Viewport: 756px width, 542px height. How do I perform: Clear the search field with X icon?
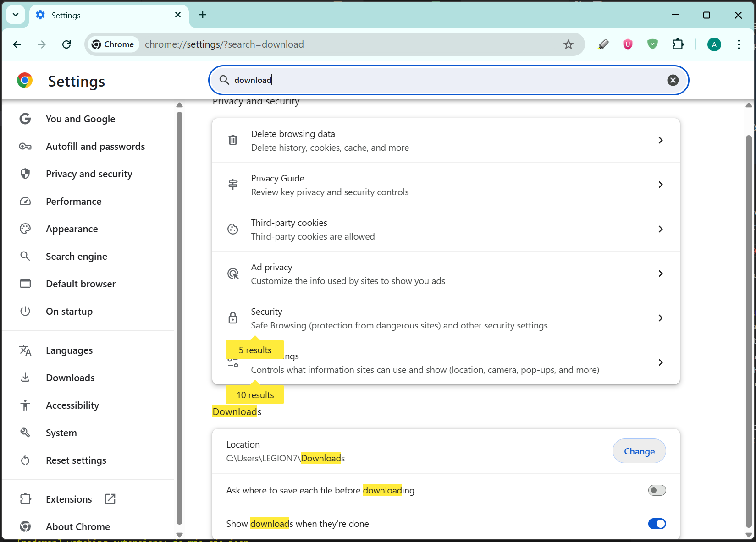pyautogui.click(x=673, y=80)
